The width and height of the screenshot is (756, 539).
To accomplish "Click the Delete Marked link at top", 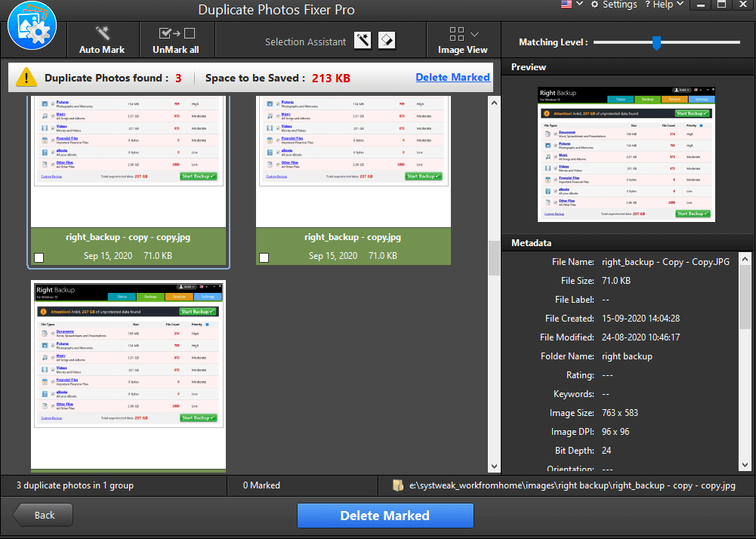I will click(x=452, y=77).
